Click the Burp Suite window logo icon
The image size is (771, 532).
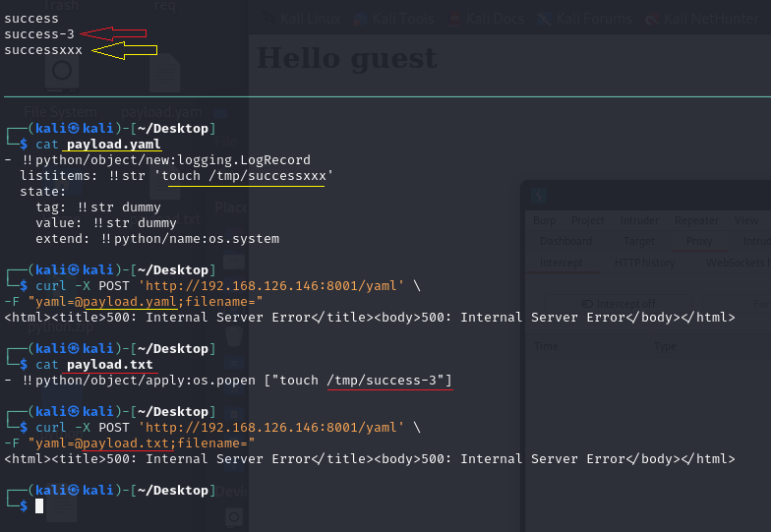click(539, 196)
